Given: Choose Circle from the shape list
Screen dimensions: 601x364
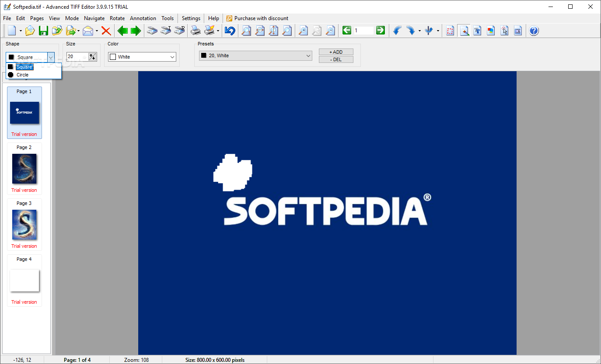Looking at the screenshot, I should 34,75.
